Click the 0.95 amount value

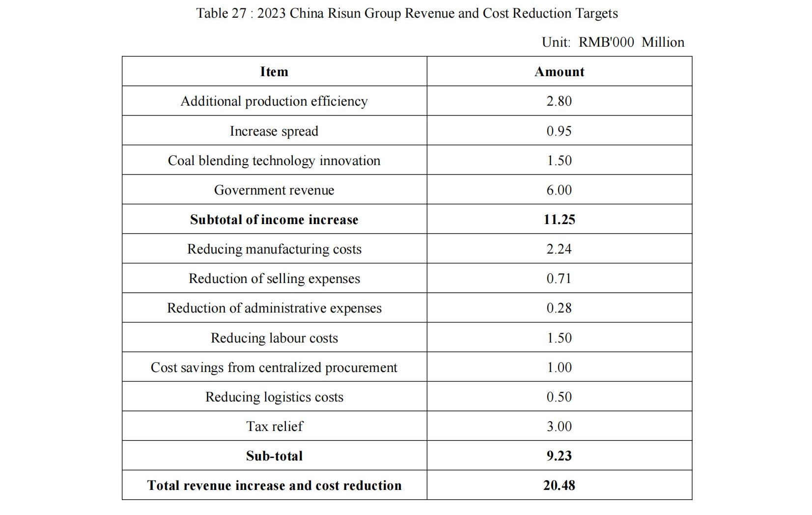pyautogui.click(x=559, y=131)
